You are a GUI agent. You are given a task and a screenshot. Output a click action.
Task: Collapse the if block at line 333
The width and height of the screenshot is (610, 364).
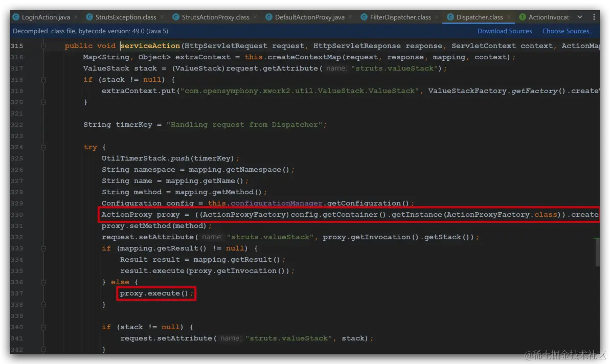tap(43, 248)
